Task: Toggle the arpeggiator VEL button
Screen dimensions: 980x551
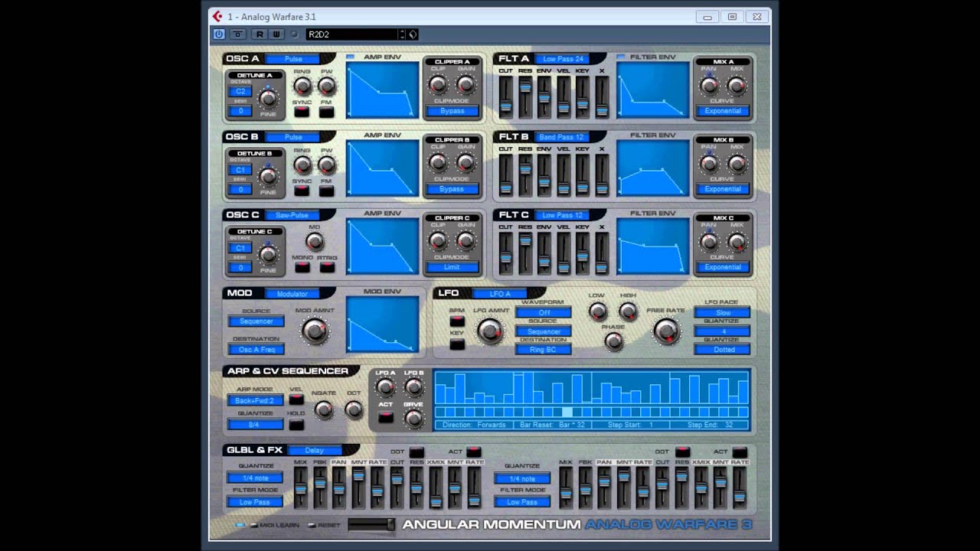Action: 296,399
